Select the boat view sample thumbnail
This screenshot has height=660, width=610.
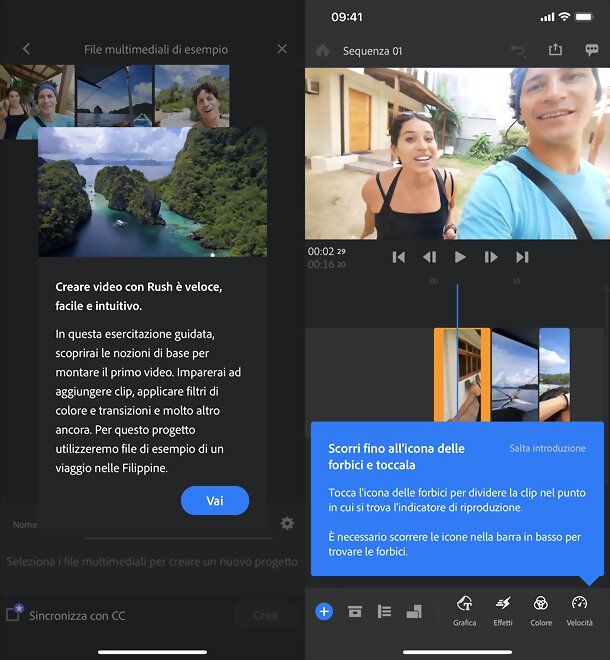[x=114, y=96]
